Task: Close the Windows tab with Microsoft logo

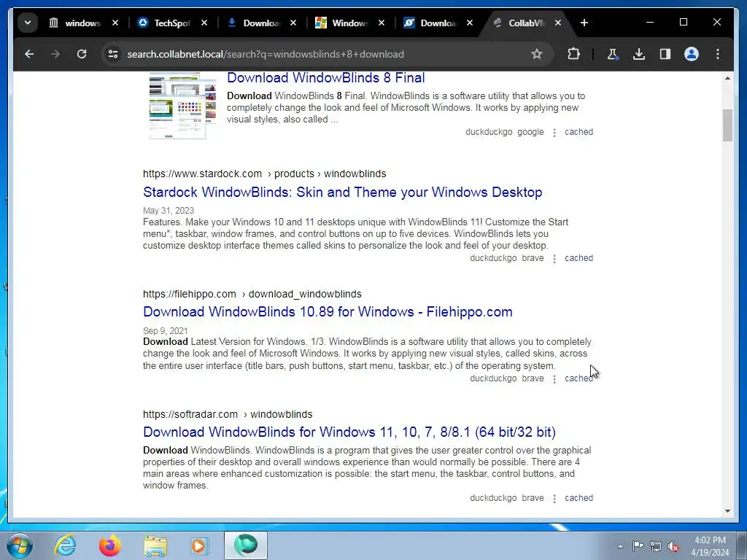Action: [381, 23]
